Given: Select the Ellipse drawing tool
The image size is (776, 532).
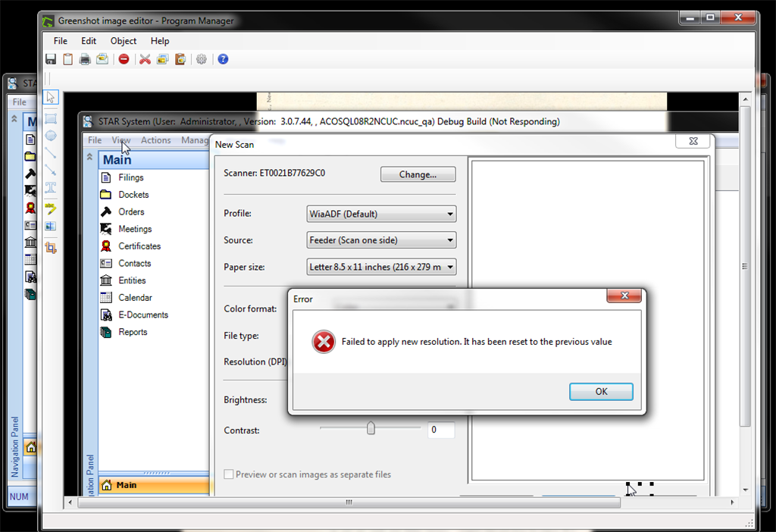Looking at the screenshot, I should [x=50, y=136].
